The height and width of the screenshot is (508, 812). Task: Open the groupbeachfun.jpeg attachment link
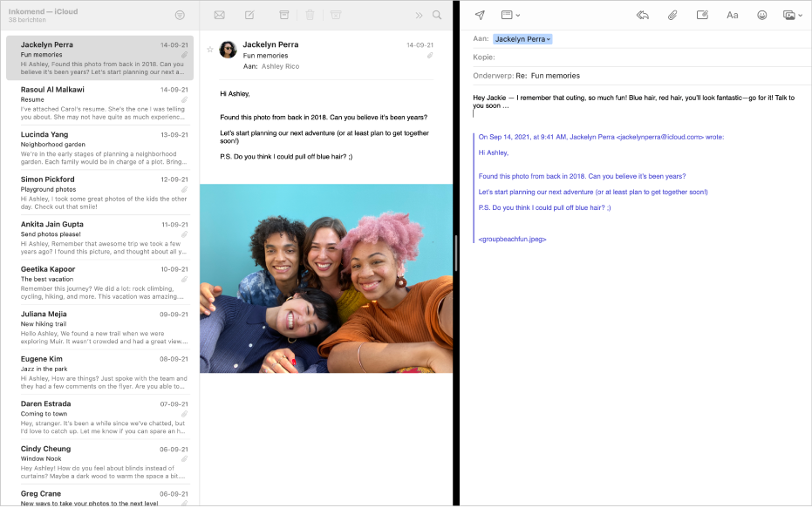click(512, 239)
